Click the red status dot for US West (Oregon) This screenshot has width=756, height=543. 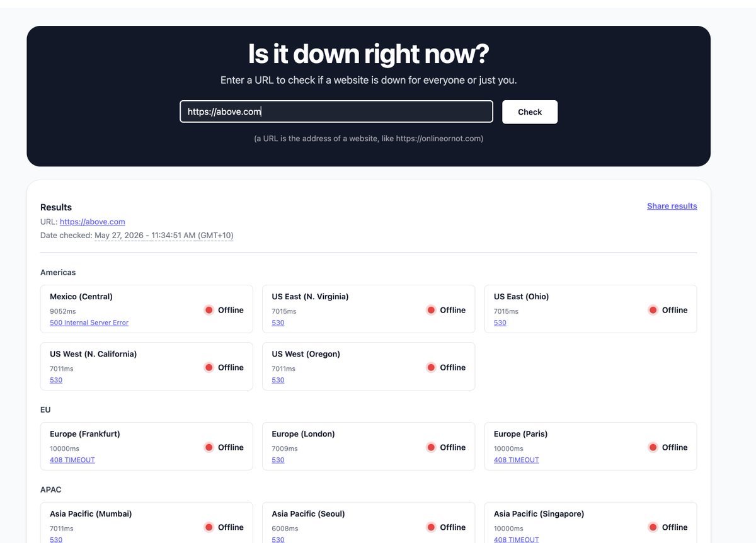[431, 367]
